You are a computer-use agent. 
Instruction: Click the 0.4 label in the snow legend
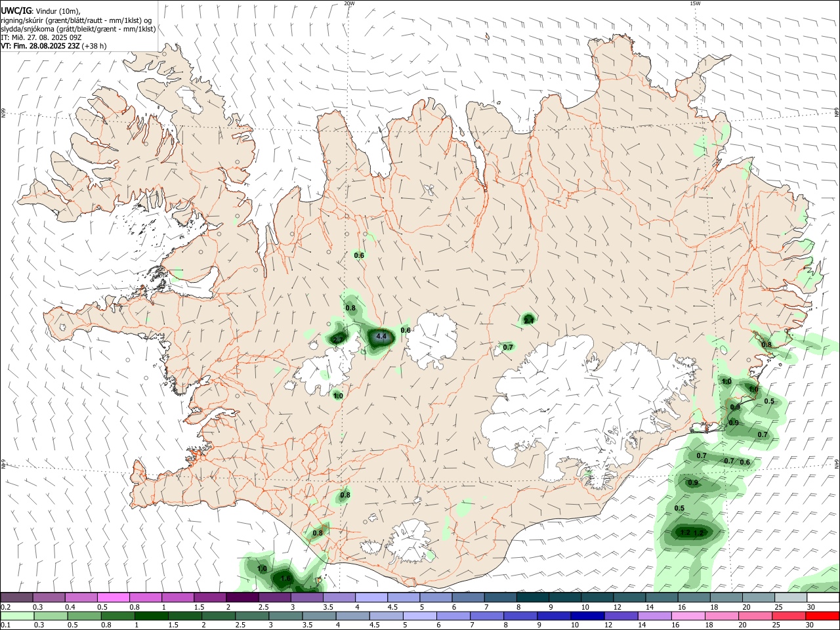70,607
